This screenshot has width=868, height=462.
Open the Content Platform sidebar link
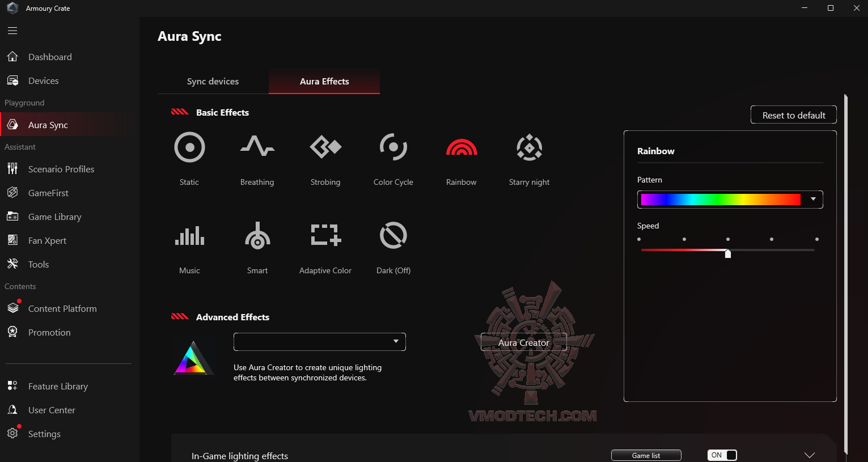62,308
